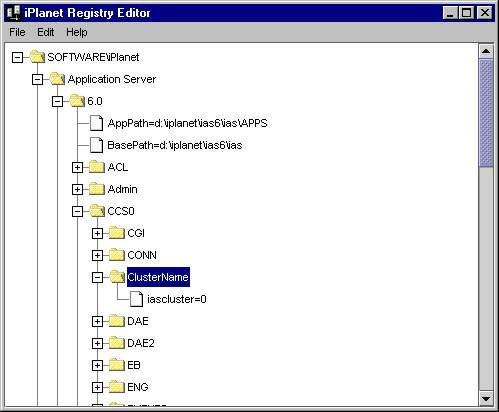This screenshot has height=412, width=499.
Task: Click the vertical scrollbar thumb
Action: [486, 113]
